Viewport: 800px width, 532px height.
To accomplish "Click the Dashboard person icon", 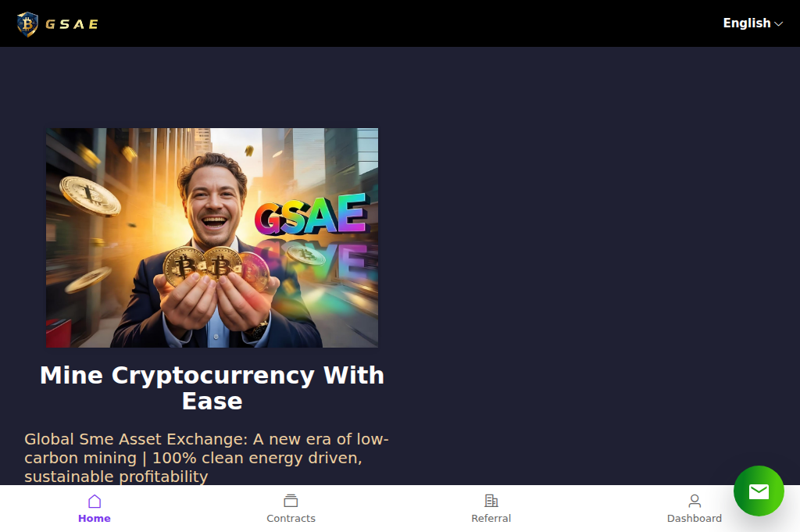I will click(695, 501).
